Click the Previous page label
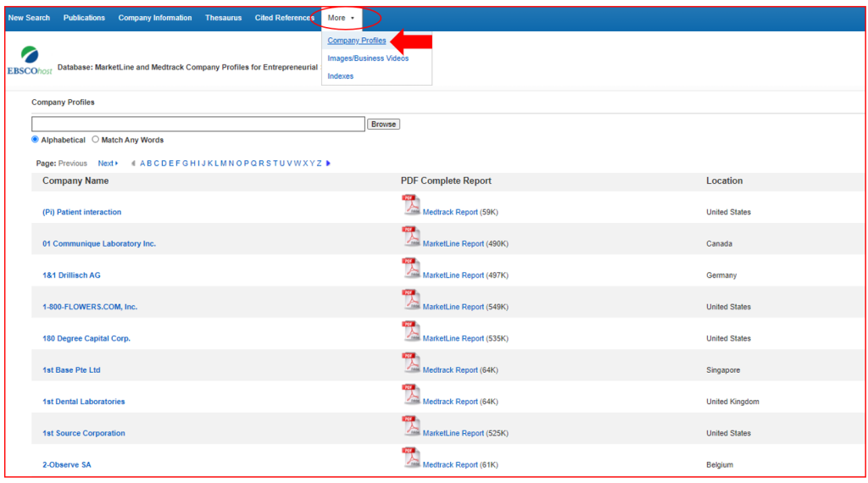Viewport: 868px width, 483px height. (x=73, y=164)
